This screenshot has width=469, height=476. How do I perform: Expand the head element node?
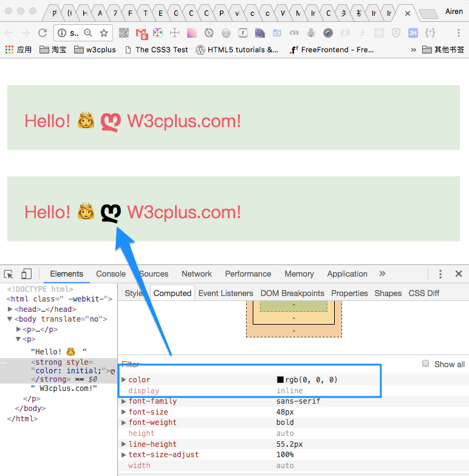pyautogui.click(x=10, y=309)
